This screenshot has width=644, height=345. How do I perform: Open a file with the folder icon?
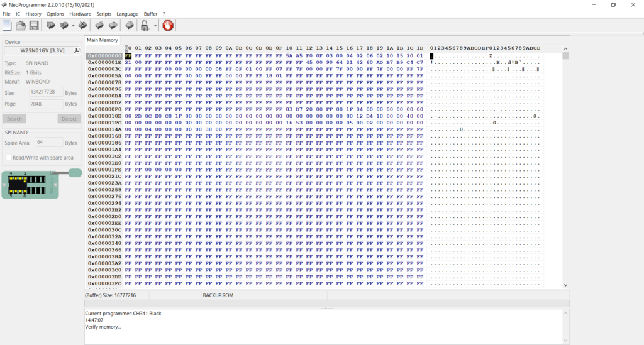[20, 26]
